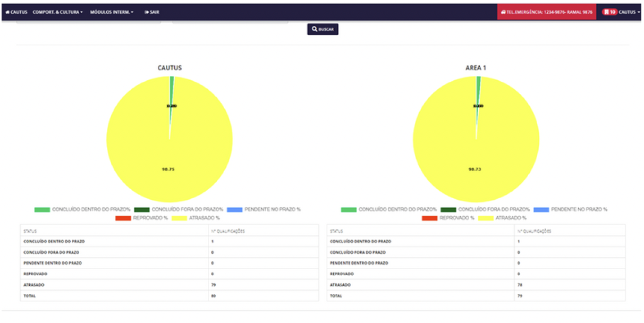
Task: Open the CAUTUS user dropdown at top right
Action: [x=630, y=12]
